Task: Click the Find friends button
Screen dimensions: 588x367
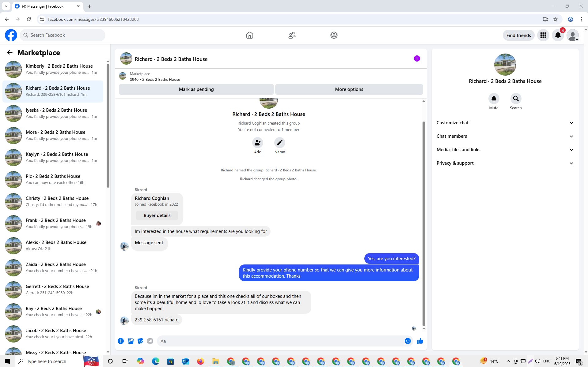Action: (x=518, y=35)
